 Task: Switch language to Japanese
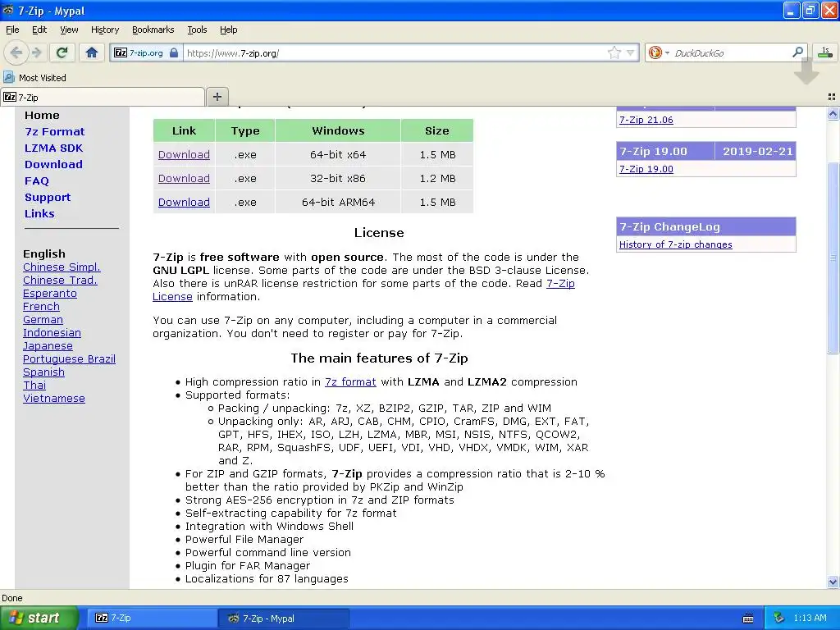pyautogui.click(x=48, y=346)
